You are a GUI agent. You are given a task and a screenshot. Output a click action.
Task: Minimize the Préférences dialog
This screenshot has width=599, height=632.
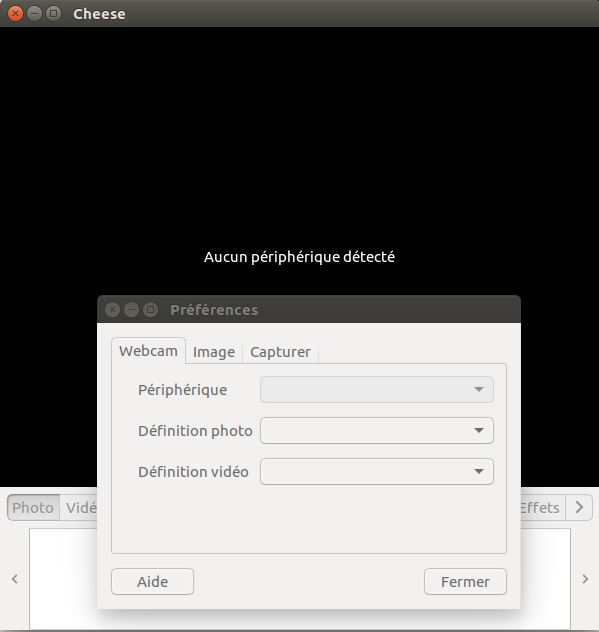click(x=131, y=310)
